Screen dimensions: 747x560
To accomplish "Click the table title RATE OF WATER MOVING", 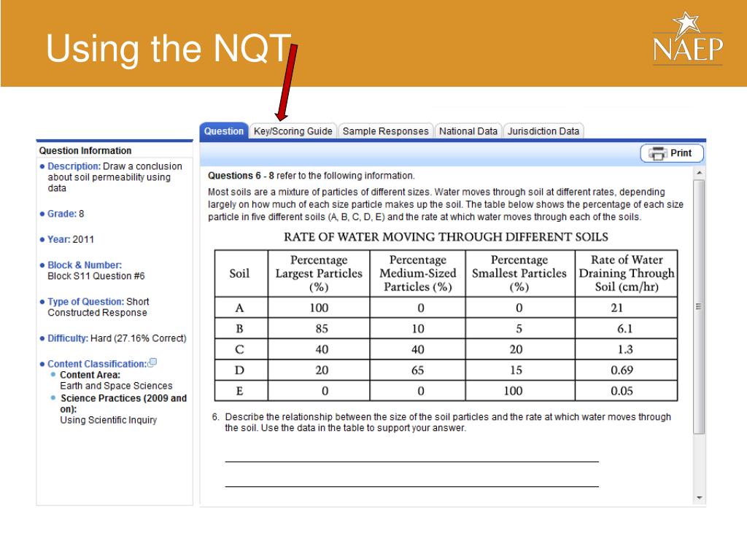I will tap(446, 237).
